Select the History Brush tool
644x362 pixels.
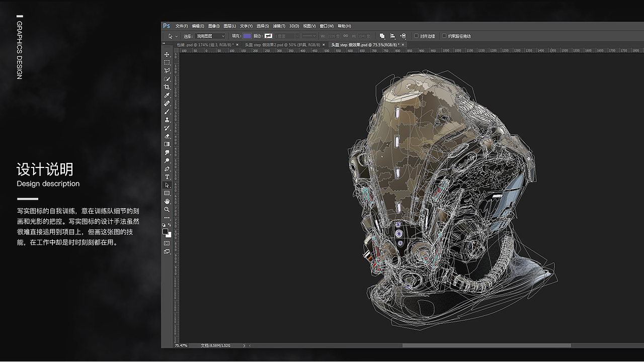point(167,128)
